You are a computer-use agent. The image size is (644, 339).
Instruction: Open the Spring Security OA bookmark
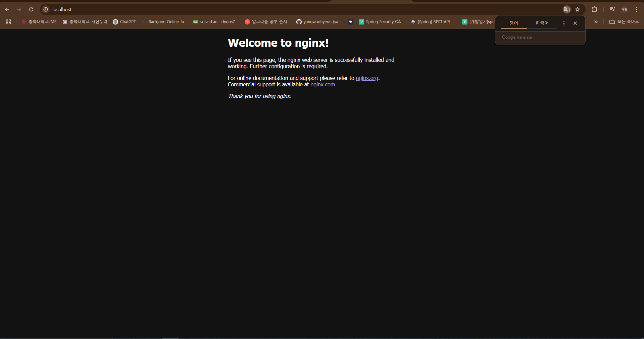pyautogui.click(x=382, y=22)
